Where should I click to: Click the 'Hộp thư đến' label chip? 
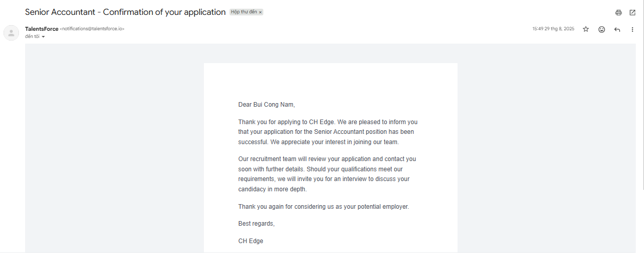coord(244,12)
